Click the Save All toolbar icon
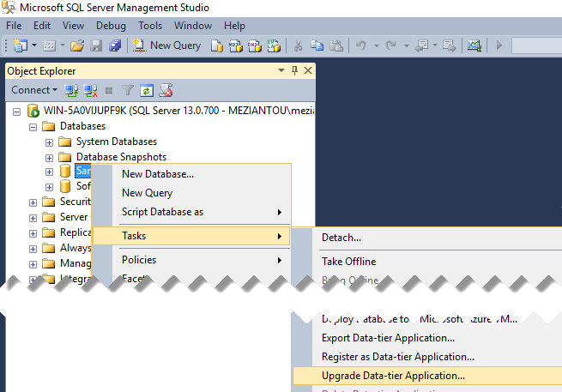The width and height of the screenshot is (562, 392). [x=115, y=45]
